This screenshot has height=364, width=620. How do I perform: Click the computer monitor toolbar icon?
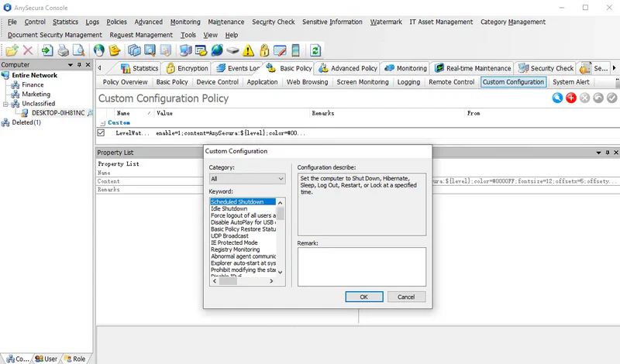185,50
